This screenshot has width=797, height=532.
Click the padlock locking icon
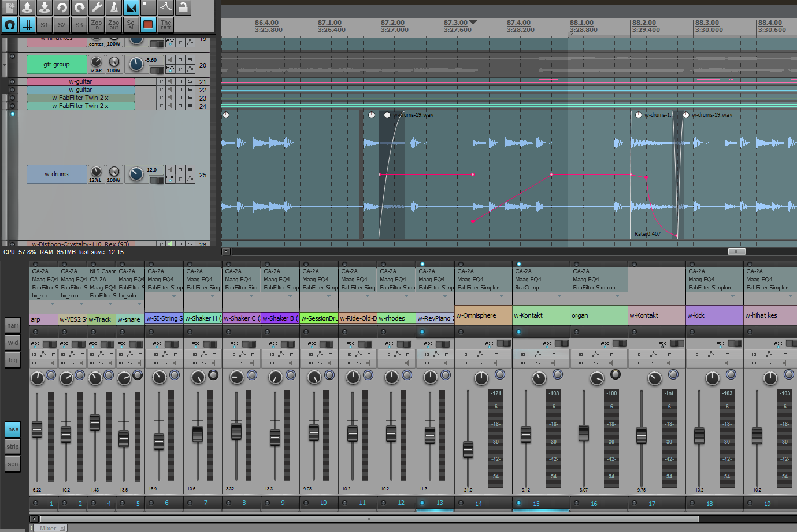pyautogui.click(x=183, y=8)
